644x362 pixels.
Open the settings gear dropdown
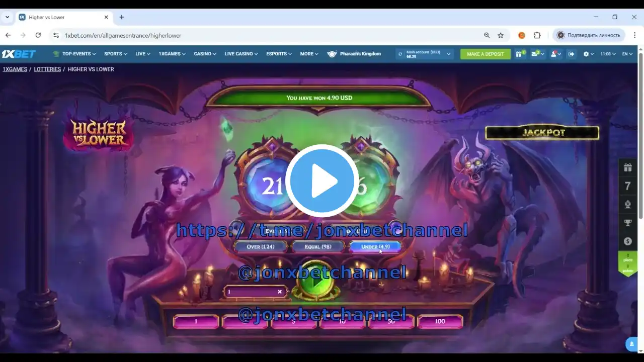(588, 54)
